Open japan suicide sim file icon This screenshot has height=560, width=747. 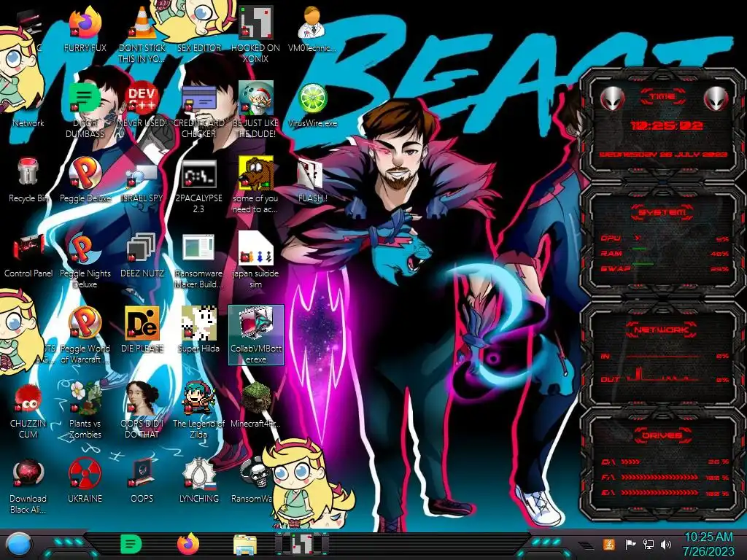coord(255,260)
